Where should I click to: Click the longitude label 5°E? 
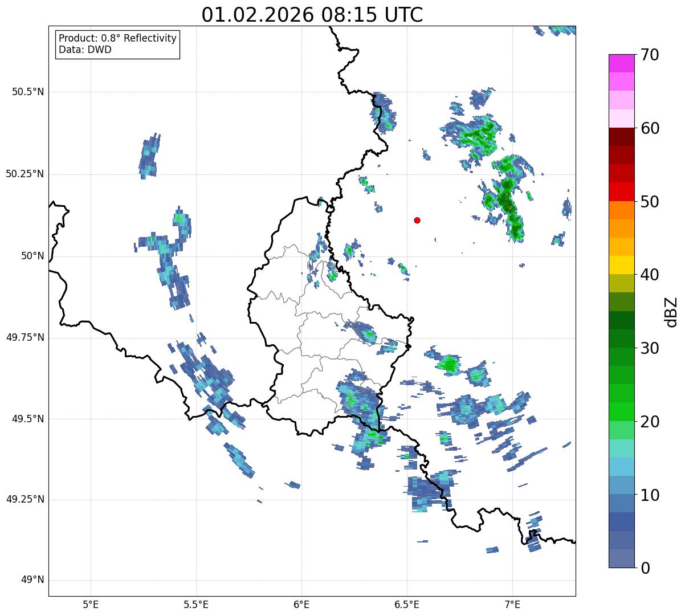[x=91, y=604]
